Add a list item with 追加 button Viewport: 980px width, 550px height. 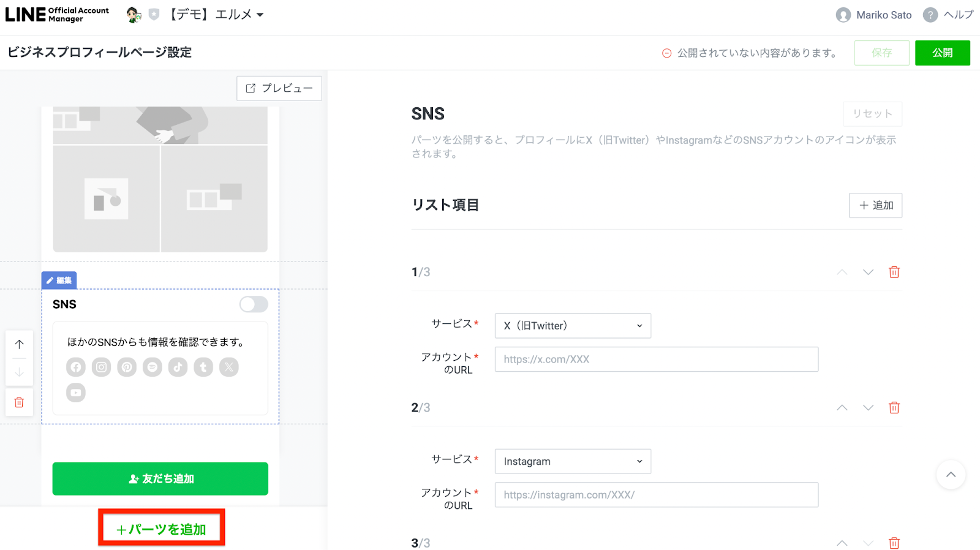875,205
